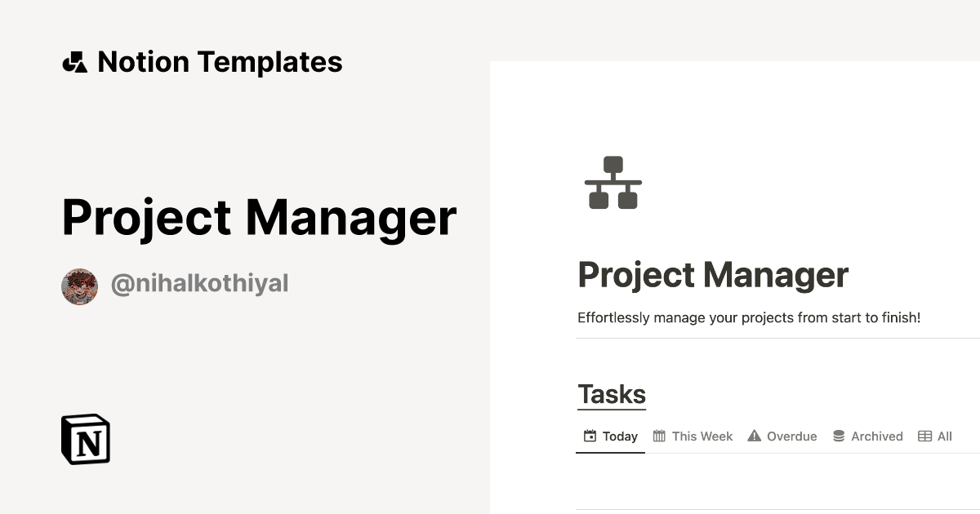980x514 pixels.
Task: Select the Project Manager page title text
Action: (x=713, y=275)
